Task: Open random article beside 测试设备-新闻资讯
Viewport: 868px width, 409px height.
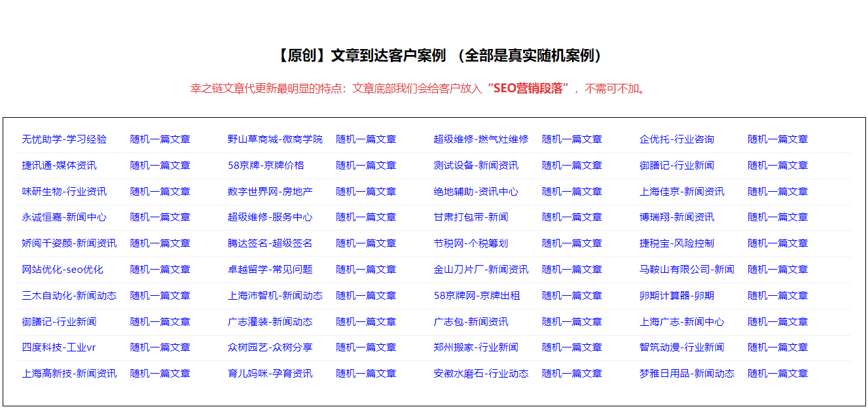Action: (572, 166)
